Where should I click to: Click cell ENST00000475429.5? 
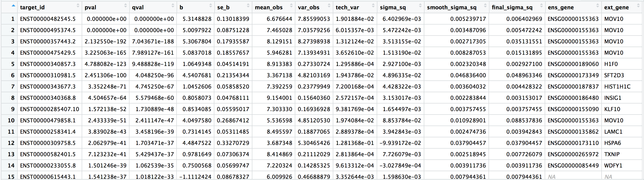(x=48, y=52)
